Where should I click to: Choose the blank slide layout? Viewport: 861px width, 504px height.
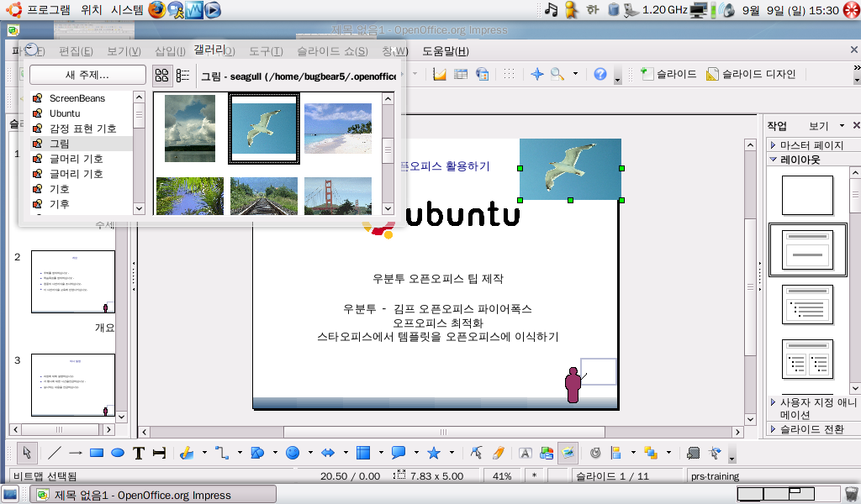point(807,195)
